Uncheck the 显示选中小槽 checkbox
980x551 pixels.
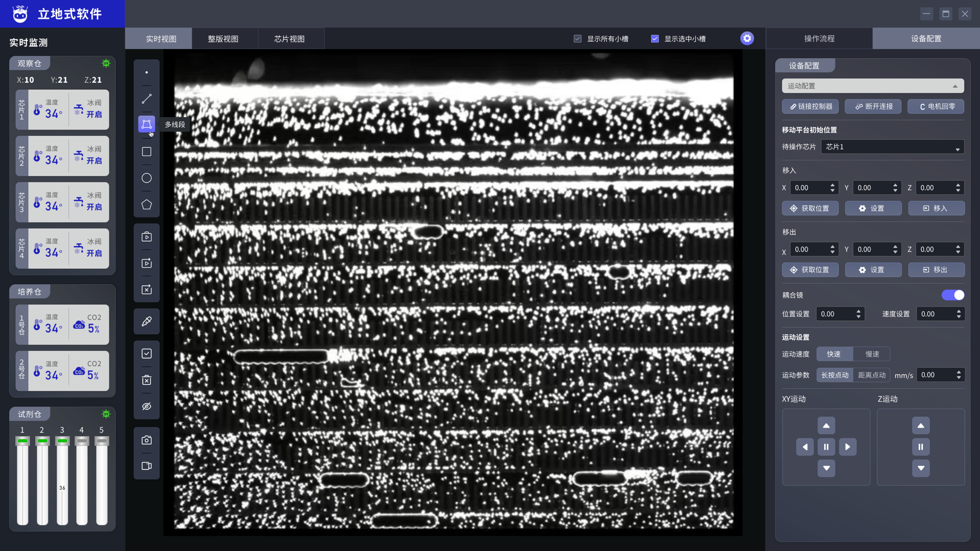coord(655,39)
